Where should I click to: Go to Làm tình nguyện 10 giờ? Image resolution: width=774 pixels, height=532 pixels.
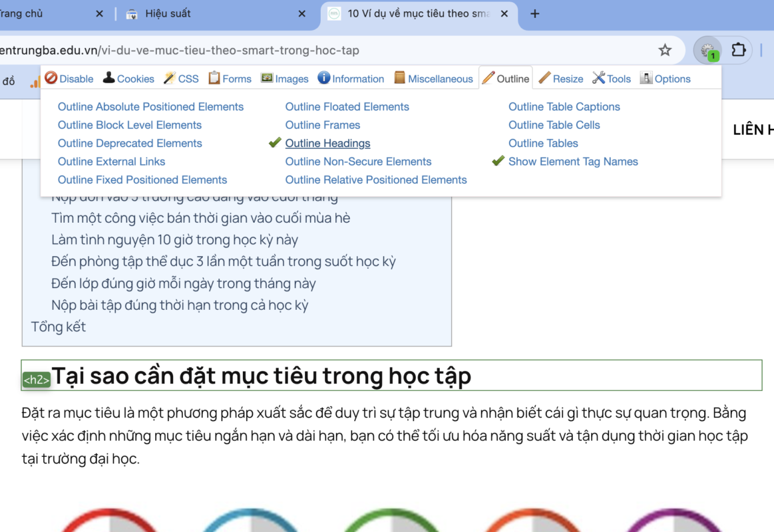click(175, 239)
